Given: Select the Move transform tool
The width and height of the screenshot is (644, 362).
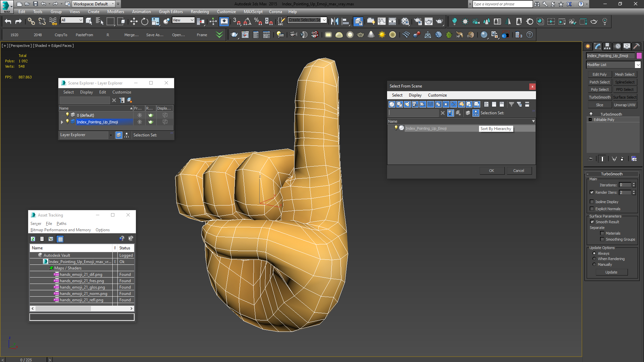Looking at the screenshot, I should (x=134, y=21).
